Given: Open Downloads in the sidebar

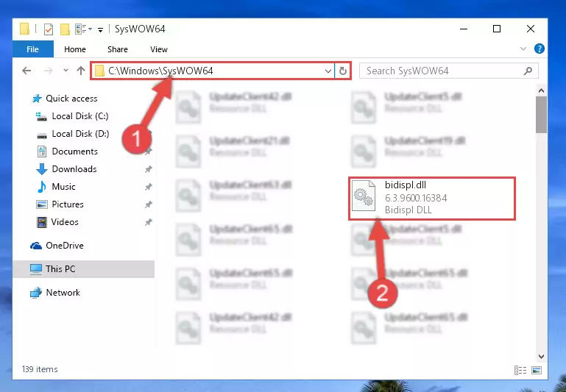Looking at the screenshot, I should coord(74,169).
